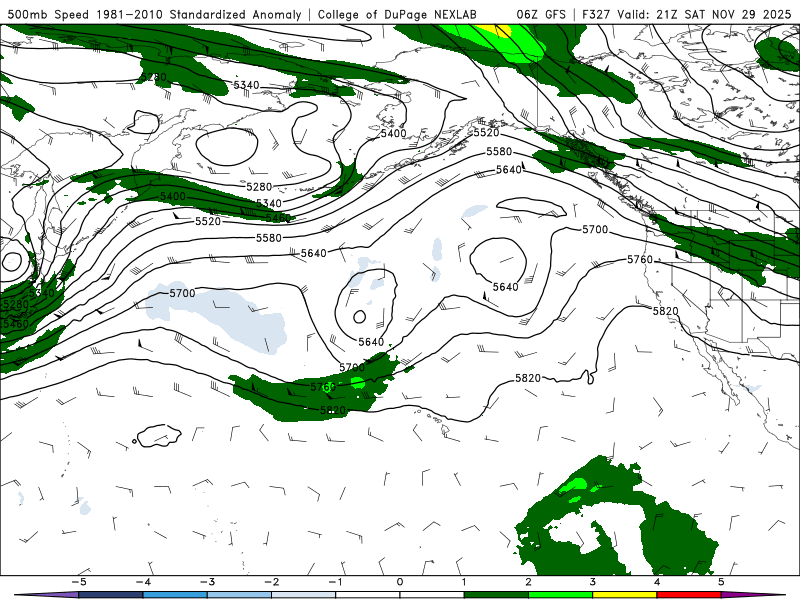Click the red 4-to-5 legend swatch
The height and width of the screenshot is (600, 800).
pos(689,595)
